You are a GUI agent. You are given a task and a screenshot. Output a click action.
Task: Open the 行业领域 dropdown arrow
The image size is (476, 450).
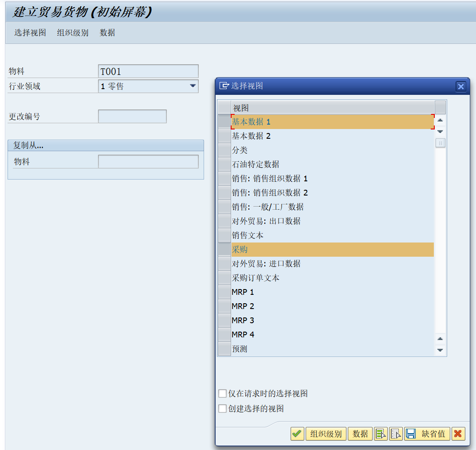193,86
